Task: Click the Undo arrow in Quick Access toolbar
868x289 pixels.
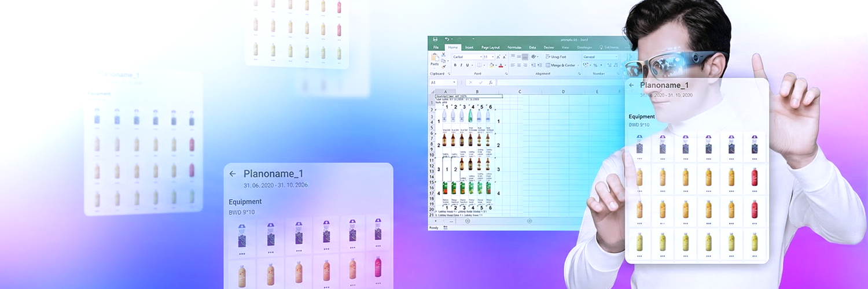Action: click(447, 39)
